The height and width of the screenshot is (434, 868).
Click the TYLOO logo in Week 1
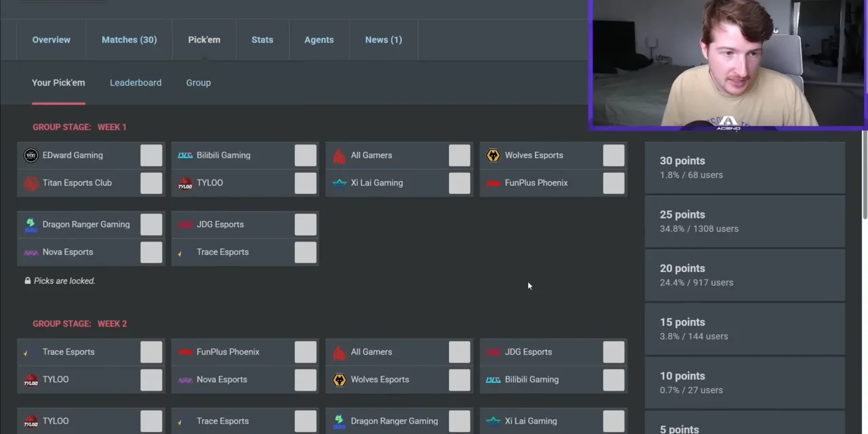pos(185,183)
